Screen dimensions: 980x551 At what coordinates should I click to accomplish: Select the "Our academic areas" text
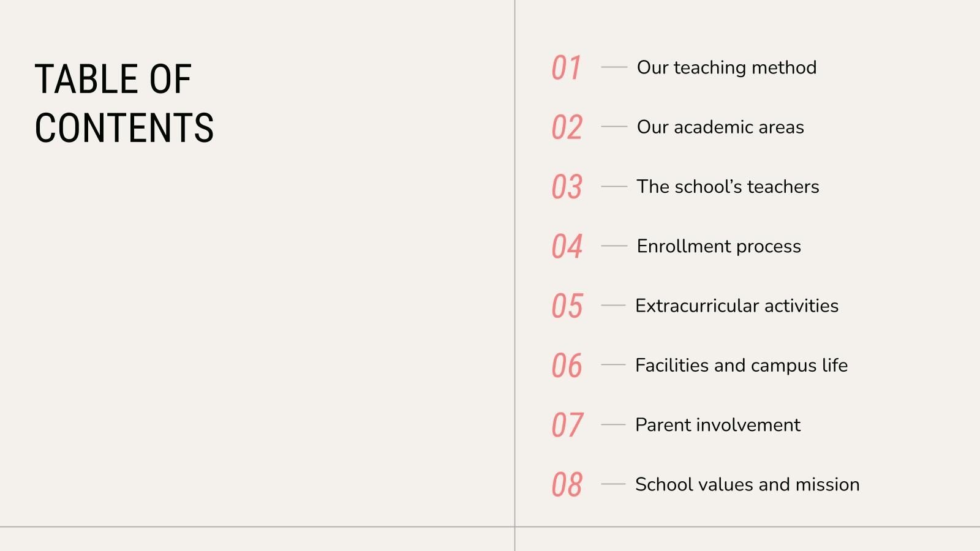[x=720, y=127]
